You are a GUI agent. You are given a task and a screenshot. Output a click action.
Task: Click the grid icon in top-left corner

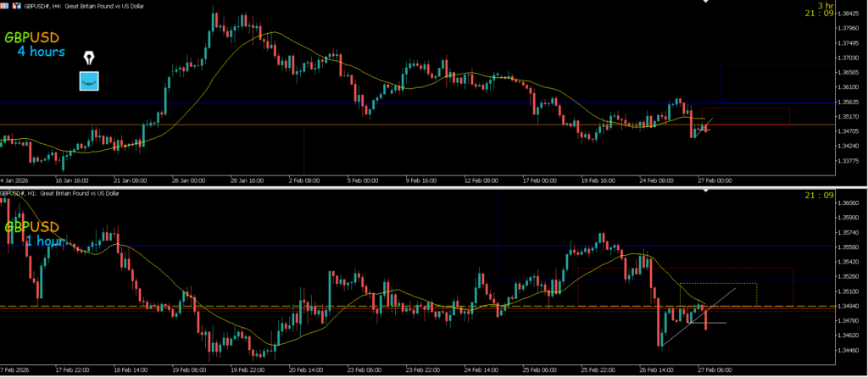[x=6, y=5]
